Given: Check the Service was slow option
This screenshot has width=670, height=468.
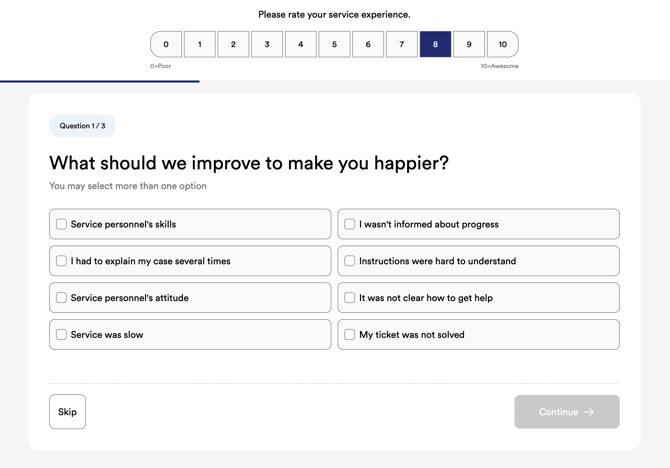Looking at the screenshot, I should (x=62, y=335).
